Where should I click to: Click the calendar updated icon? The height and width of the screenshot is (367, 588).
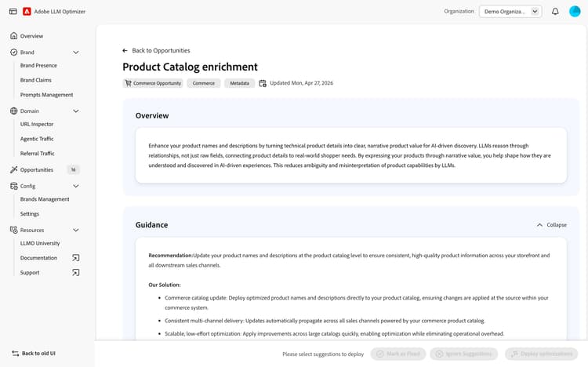(263, 83)
